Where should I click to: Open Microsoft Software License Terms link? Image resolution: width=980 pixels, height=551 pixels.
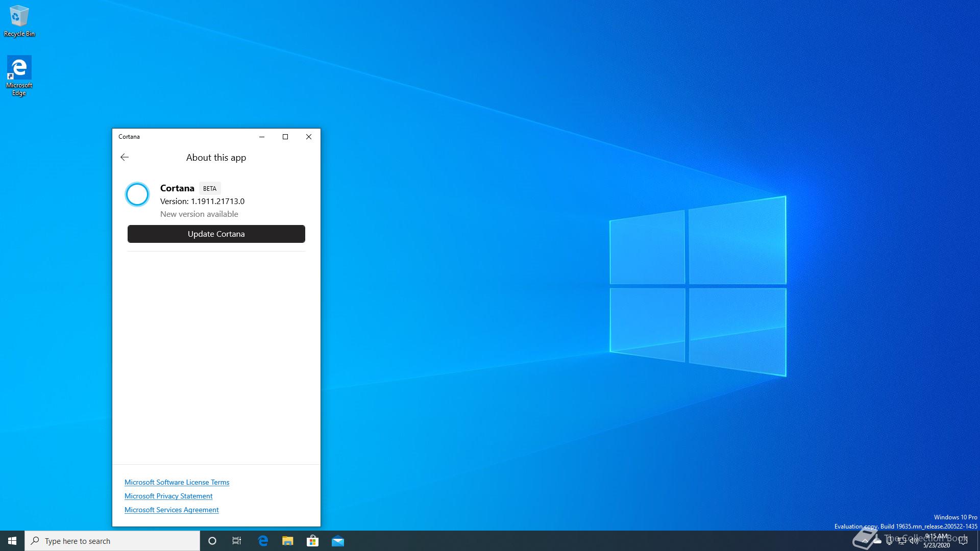click(x=177, y=482)
